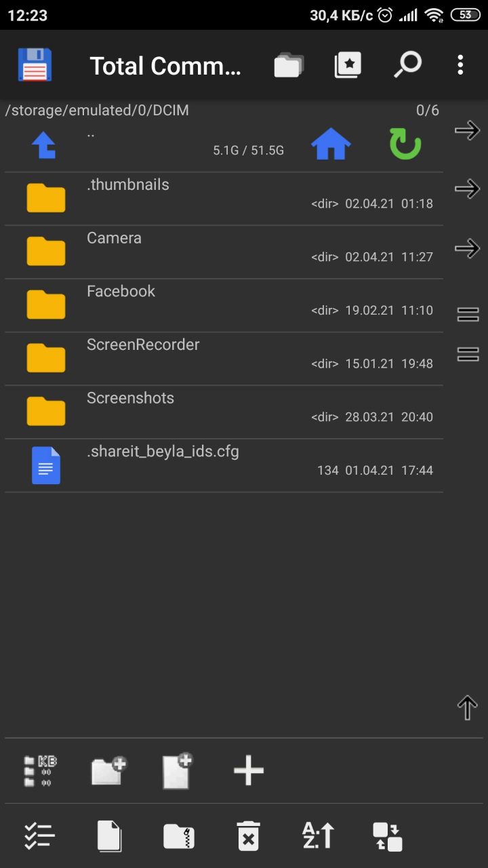
Task: Tap the sidebar equals icon beside Facebook
Action: (468, 314)
